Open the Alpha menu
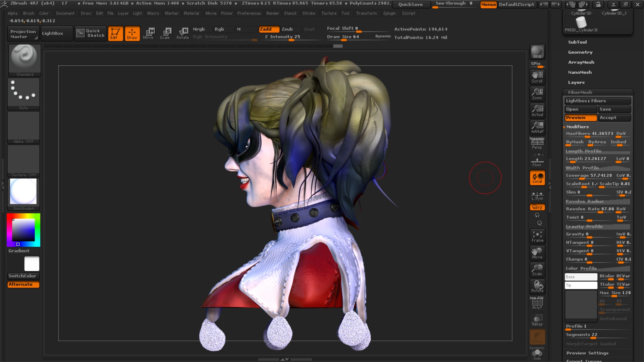This screenshot has height=362, width=644. [12, 13]
